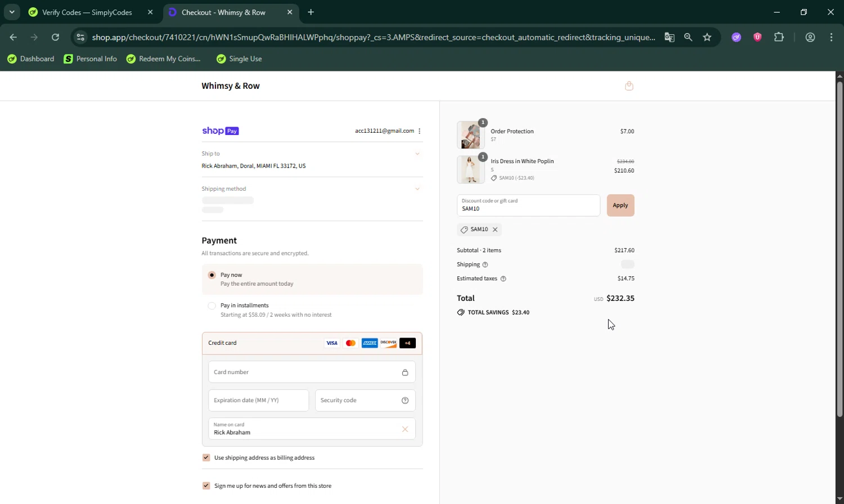Open tab search dropdown arrow
Image resolution: width=844 pixels, height=504 pixels.
coord(12,12)
